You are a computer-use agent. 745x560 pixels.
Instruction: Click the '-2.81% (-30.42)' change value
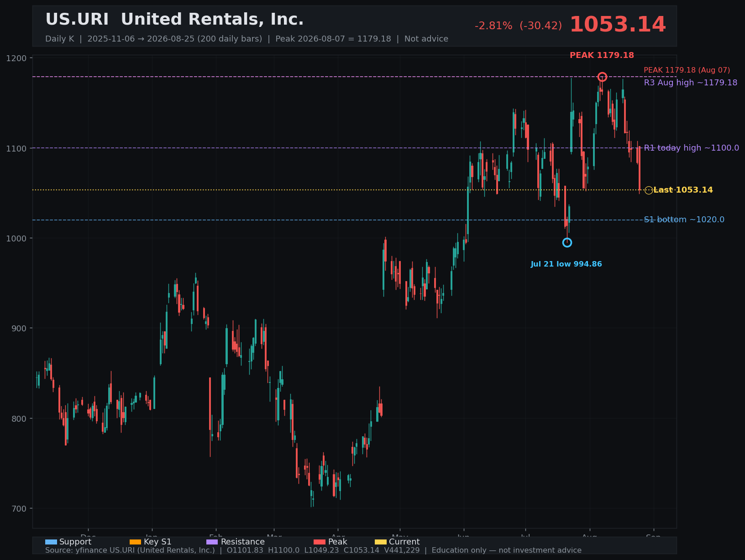518,26
